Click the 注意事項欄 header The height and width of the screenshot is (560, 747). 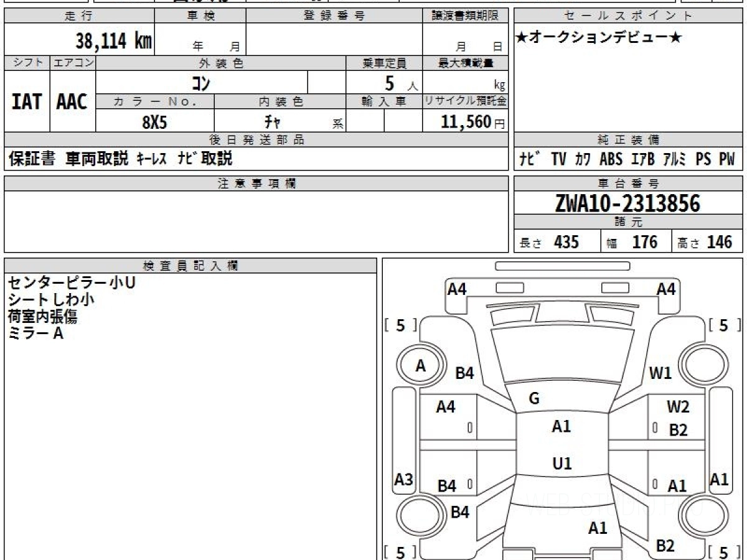click(256, 184)
